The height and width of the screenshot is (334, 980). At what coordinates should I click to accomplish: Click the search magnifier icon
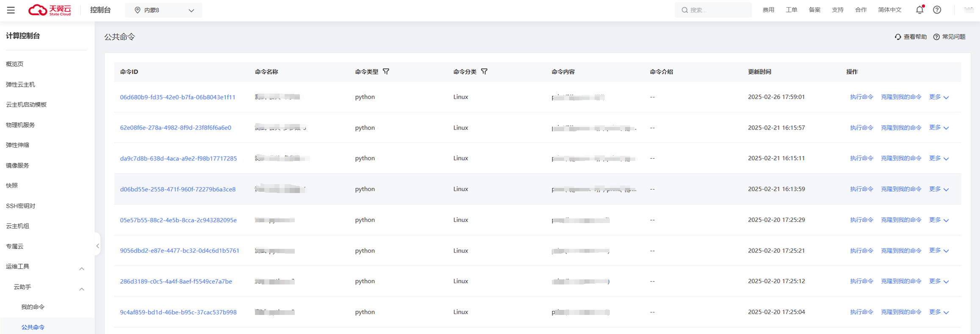tap(684, 10)
